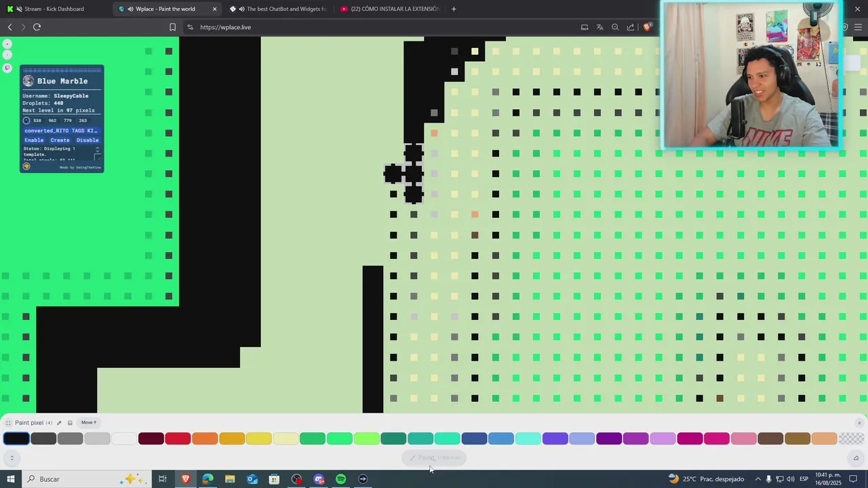Click the 25°C weather widget on taskbar

click(x=707, y=479)
